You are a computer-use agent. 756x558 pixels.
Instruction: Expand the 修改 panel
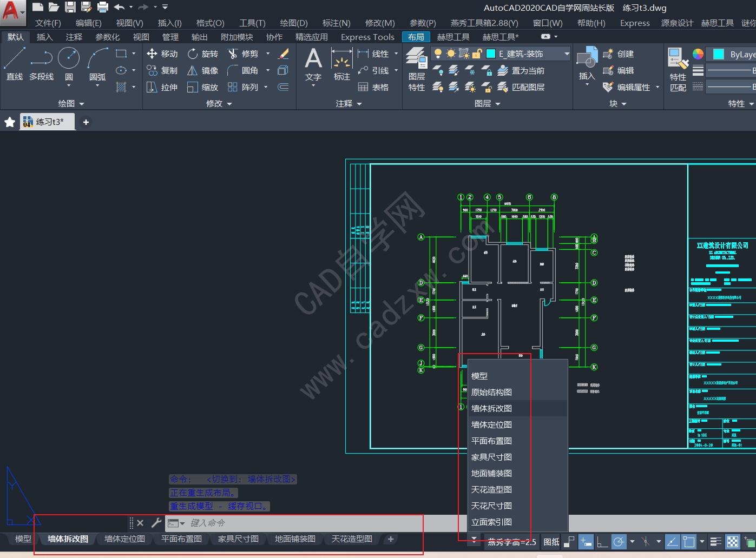click(x=219, y=103)
